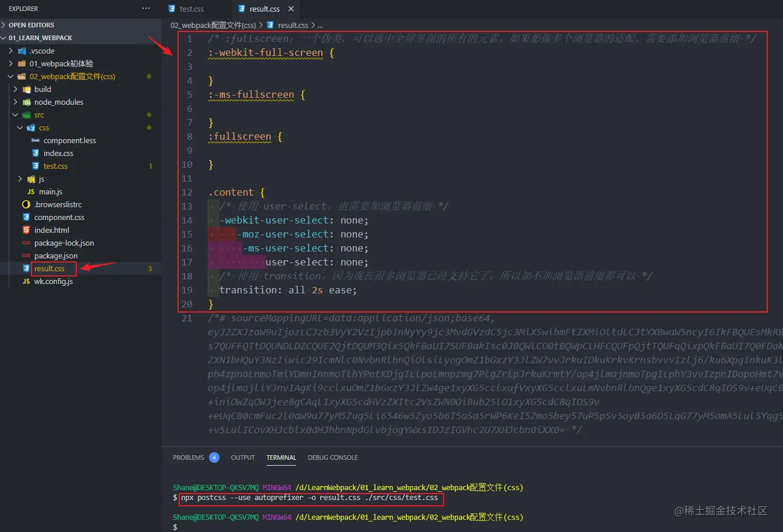Screen dimensions: 783x532
Task: Select line number 12 in the gutter
Action: point(187,192)
